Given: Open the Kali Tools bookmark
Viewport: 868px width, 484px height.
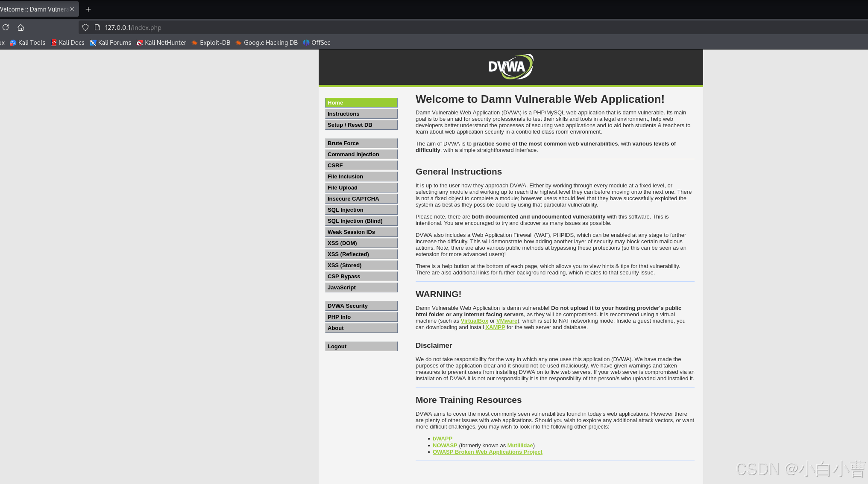Looking at the screenshot, I should pos(28,43).
